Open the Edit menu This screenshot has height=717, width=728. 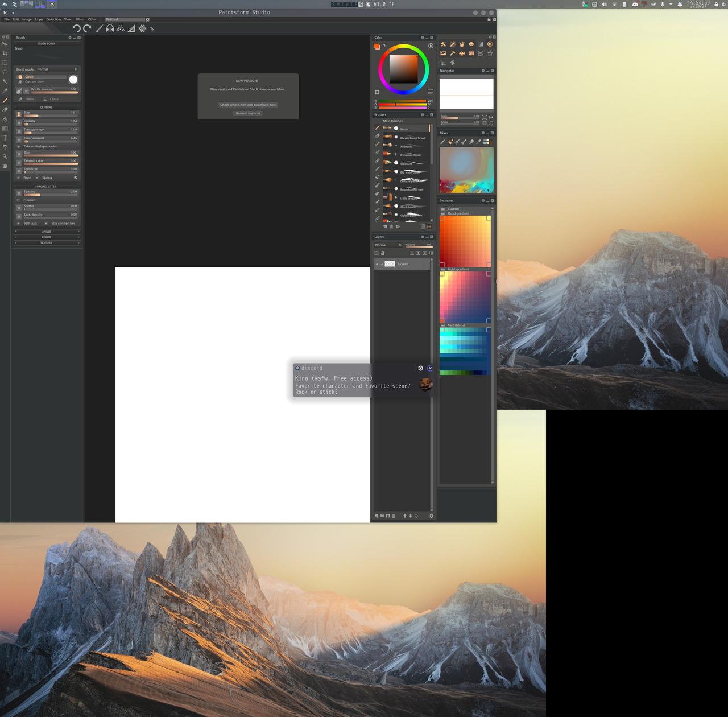coord(16,19)
